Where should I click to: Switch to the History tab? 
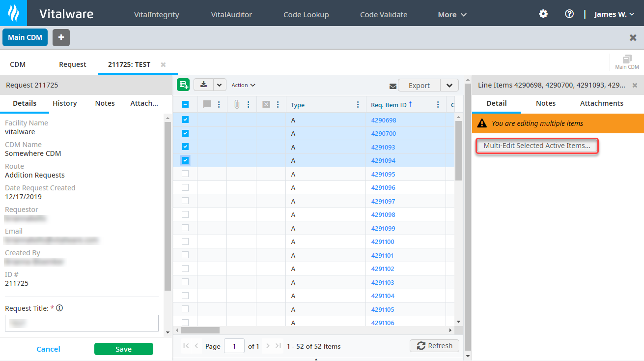[65, 103]
